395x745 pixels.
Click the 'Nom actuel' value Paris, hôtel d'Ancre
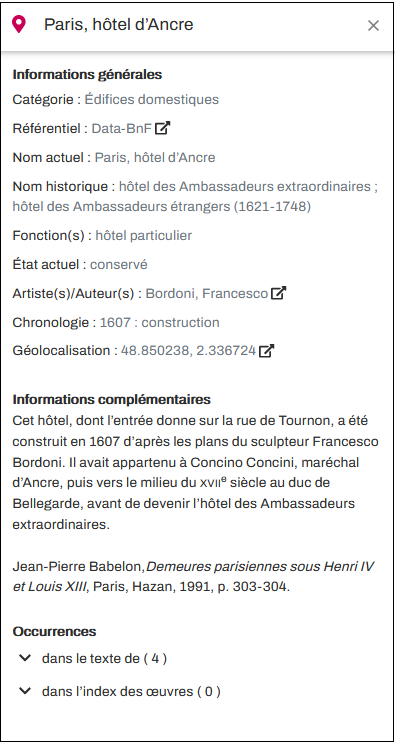pyautogui.click(x=155, y=157)
